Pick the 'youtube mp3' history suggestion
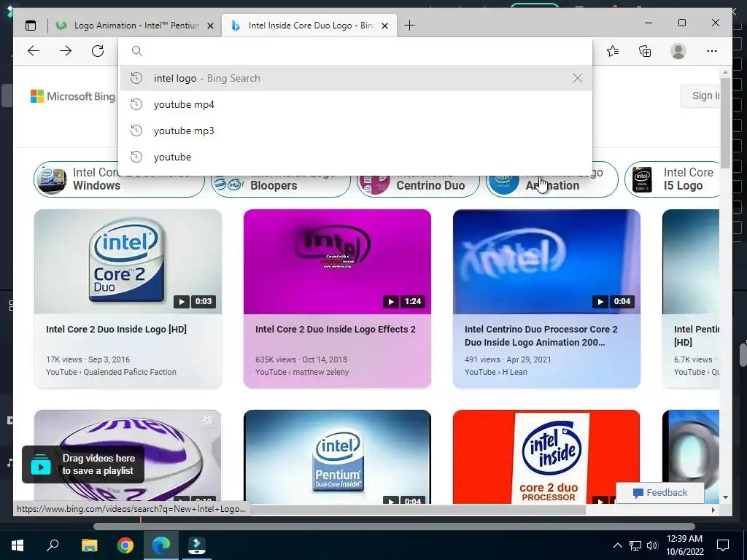The width and height of the screenshot is (747, 560). (355, 131)
